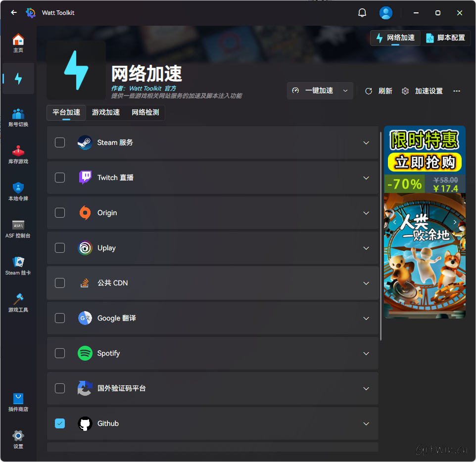
Task: Expand the 公共 CDN row
Action: (x=366, y=283)
